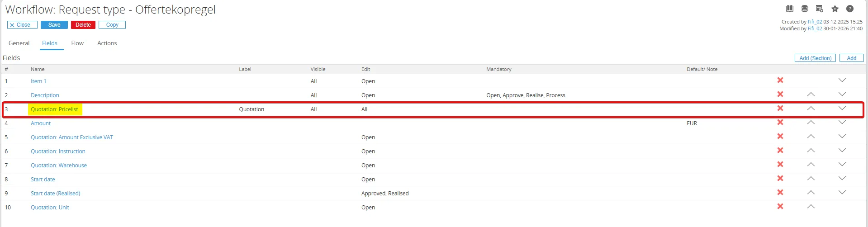Click the add widget icon
Viewport: 868px width, 227px height.
point(819,9)
